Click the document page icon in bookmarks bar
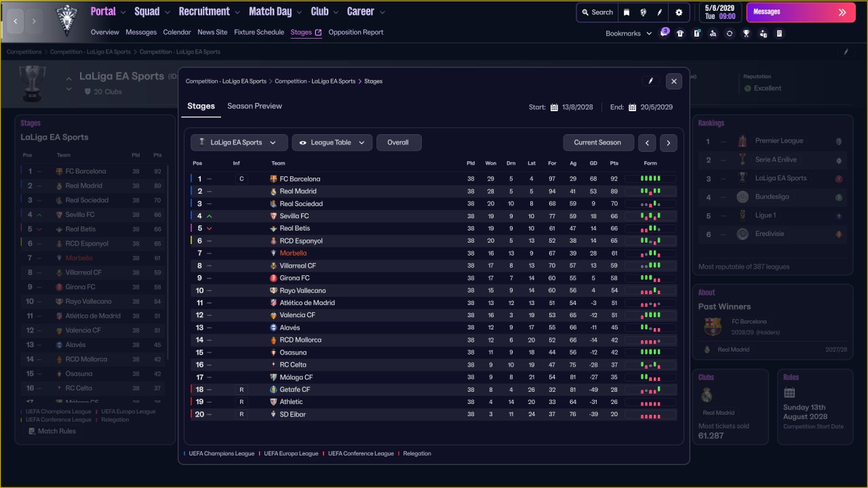868x488 pixels. (x=779, y=33)
